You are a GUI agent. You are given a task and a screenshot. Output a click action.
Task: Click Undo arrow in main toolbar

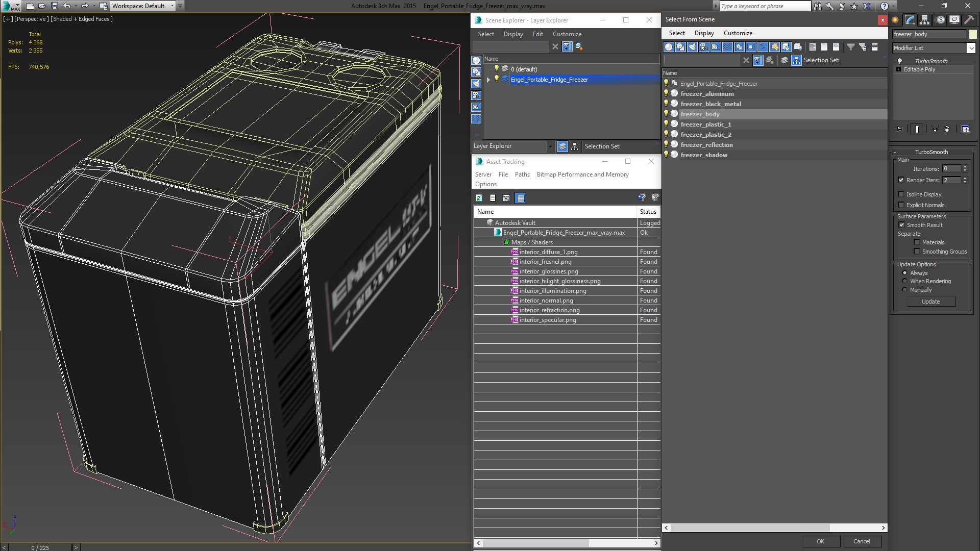[67, 6]
